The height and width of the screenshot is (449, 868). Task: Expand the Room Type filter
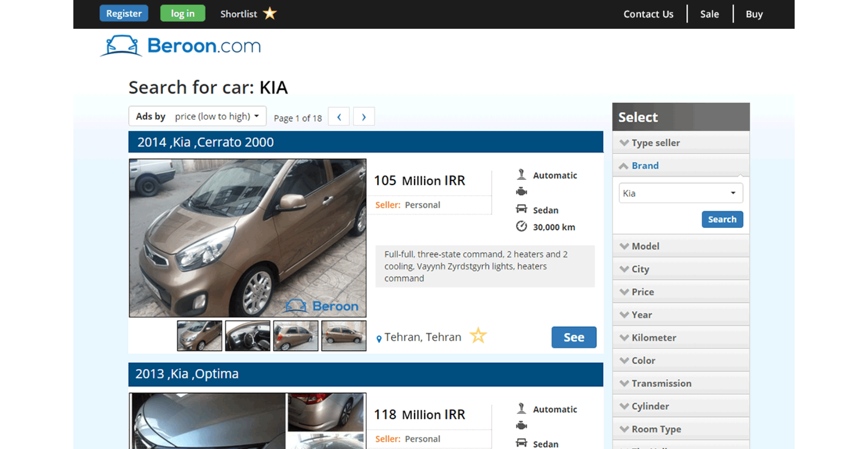[681, 429]
